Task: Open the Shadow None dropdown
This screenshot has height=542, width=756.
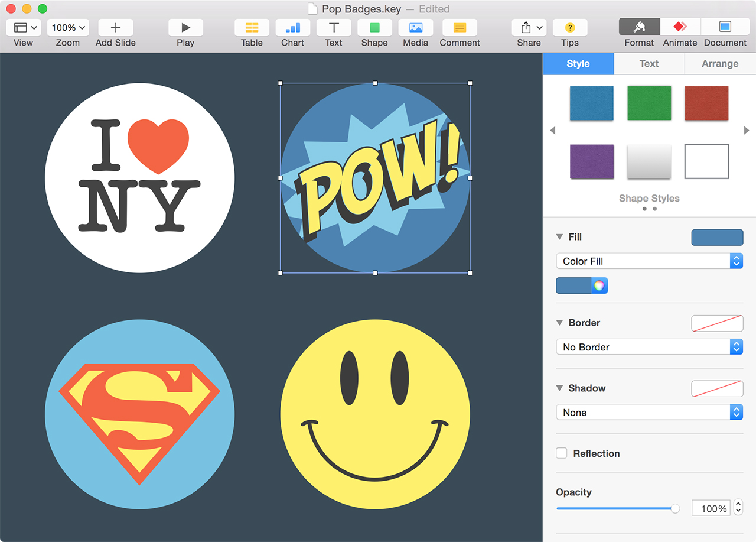Action: (649, 413)
